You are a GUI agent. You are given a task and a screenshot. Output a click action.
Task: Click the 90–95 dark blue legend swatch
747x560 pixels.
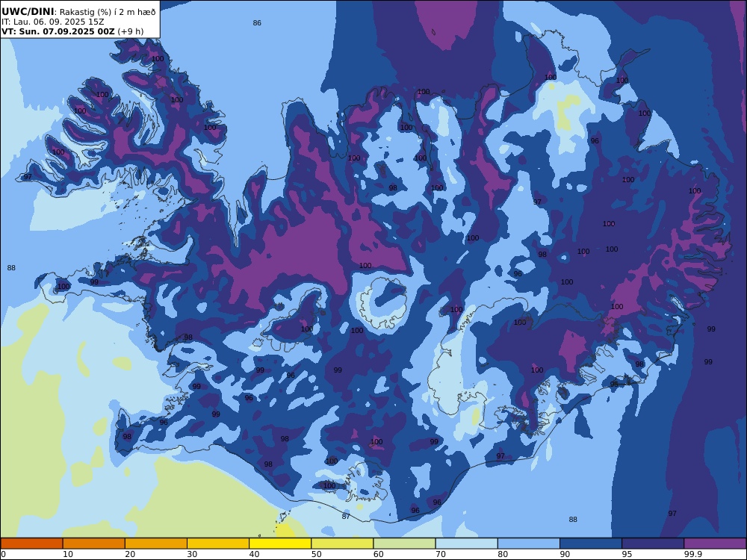591,544
